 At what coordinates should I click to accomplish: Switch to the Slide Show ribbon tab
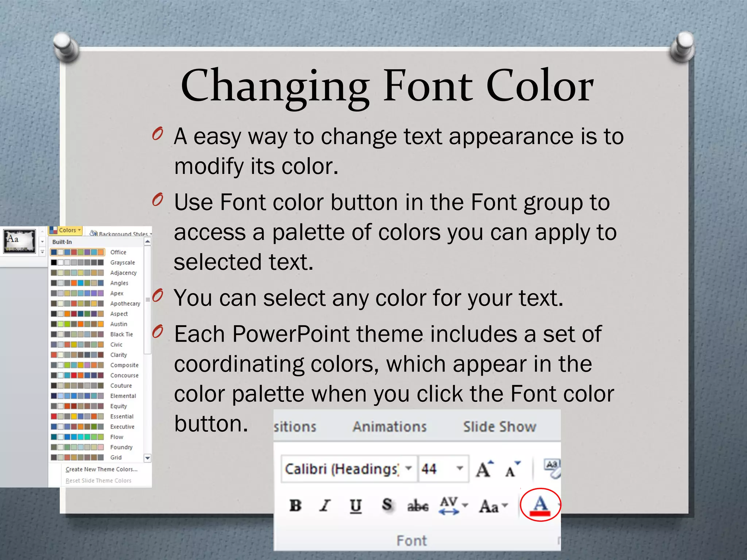[499, 427]
